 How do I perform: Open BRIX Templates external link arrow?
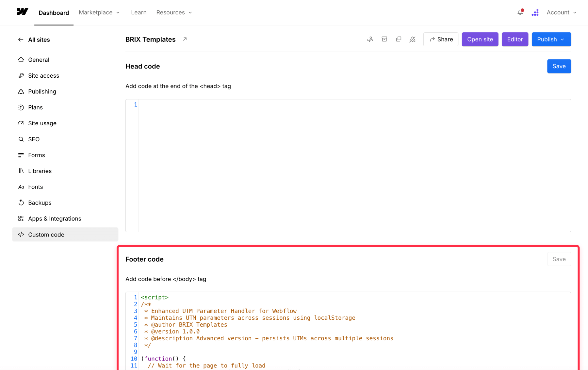pos(185,39)
